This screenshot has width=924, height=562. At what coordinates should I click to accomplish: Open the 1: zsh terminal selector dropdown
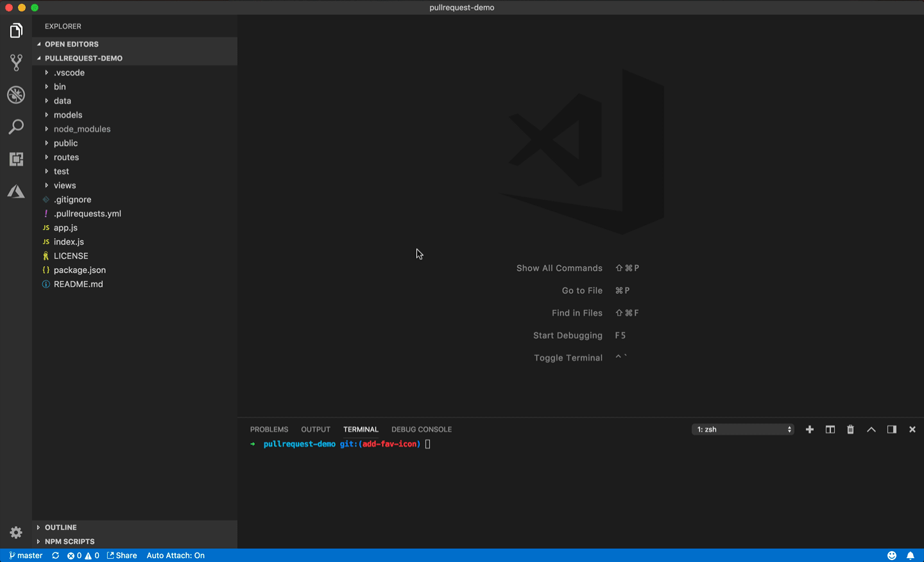point(742,429)
